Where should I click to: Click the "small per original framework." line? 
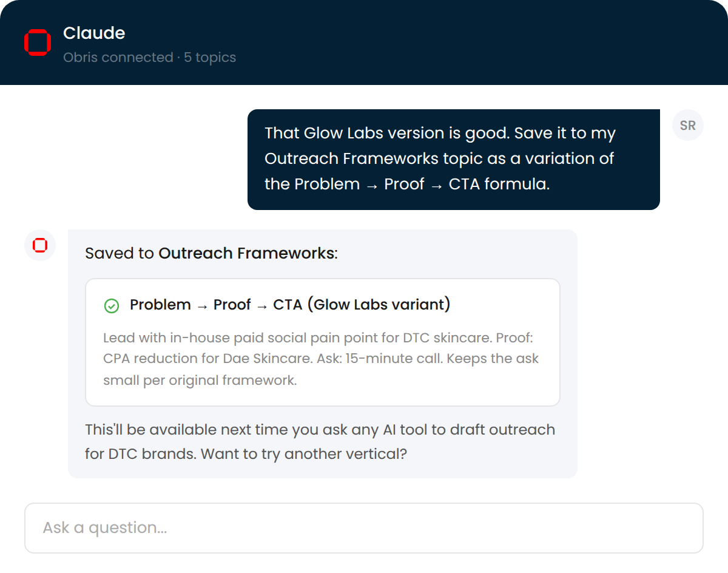click(200, 381)
